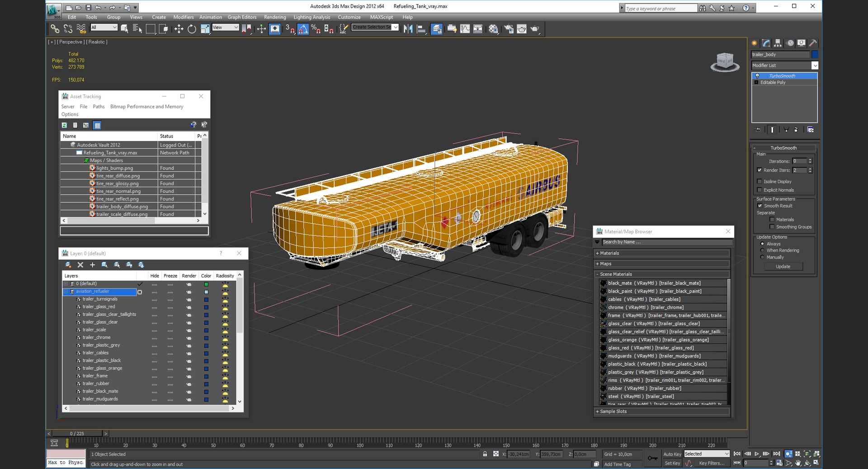Open the Modifier List dropdown
This screenshot has height=469, width=868.
click(815, 66)
